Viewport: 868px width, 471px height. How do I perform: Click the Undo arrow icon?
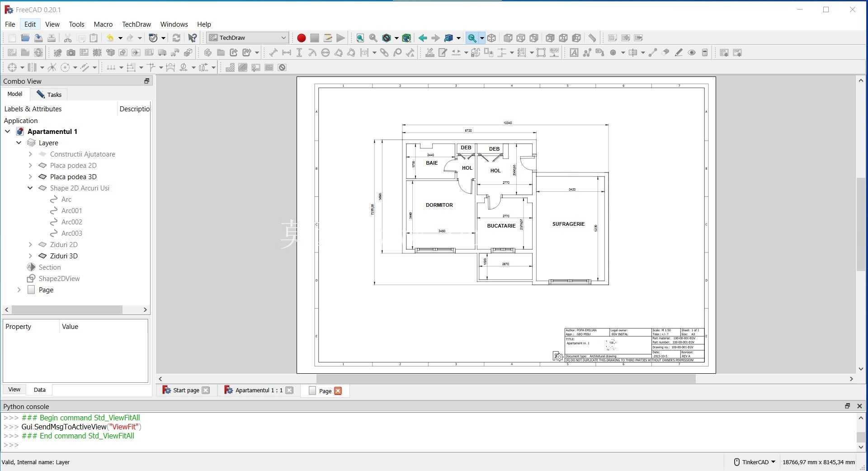(110, 38)
